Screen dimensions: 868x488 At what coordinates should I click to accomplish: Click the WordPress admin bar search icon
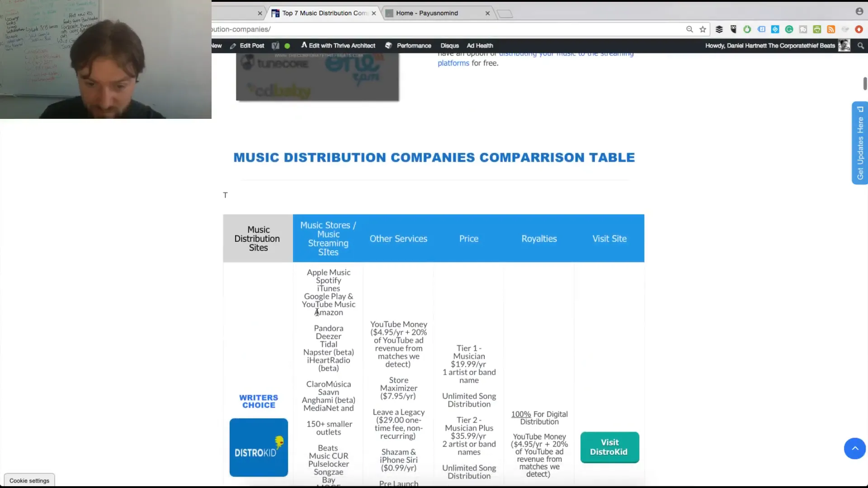coord(861,46)
